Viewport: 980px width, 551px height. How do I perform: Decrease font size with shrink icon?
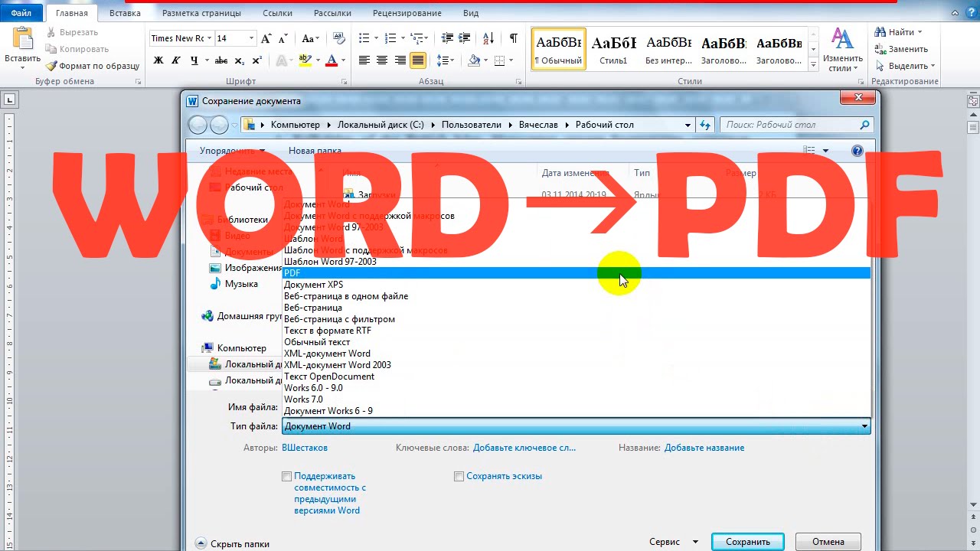pyautogui.click(x=282, y=38)
